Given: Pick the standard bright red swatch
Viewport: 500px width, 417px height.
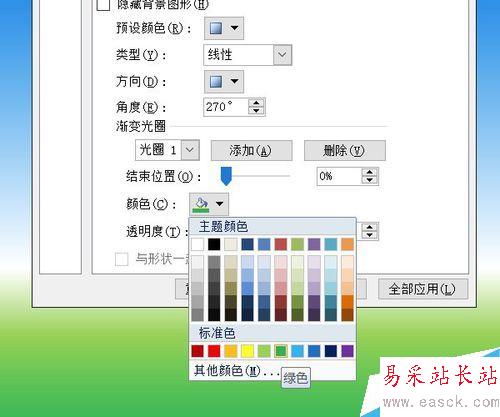Looking at the screenshot, I should pos(214,351).
